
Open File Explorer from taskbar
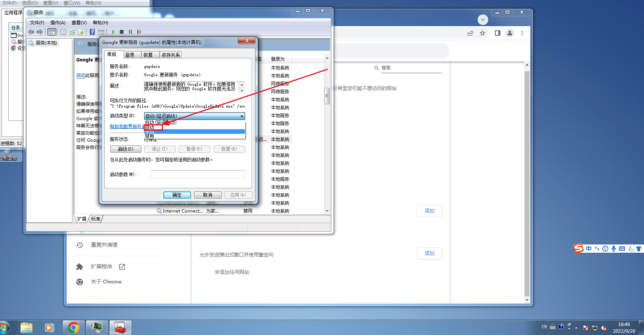tap(27, 328)
